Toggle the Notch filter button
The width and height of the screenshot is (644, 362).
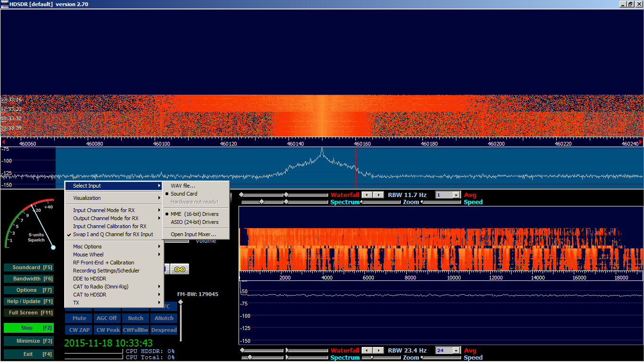135,318
